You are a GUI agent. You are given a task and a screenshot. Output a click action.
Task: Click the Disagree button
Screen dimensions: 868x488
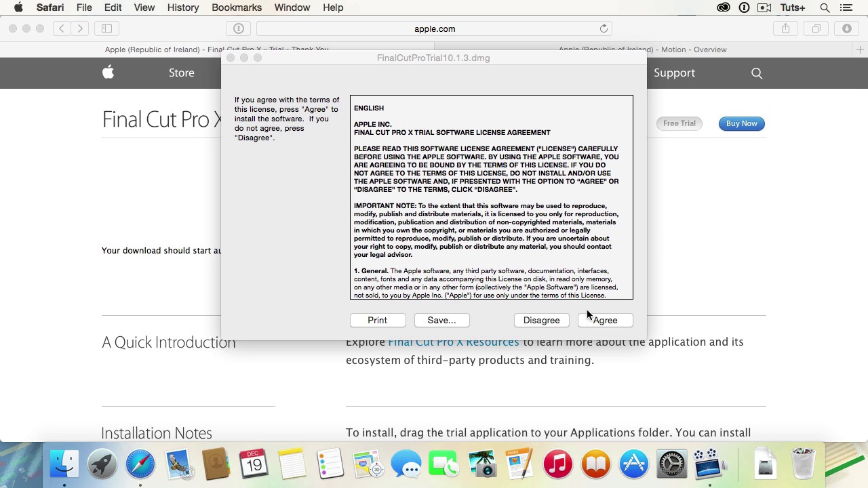tap(541, 320)
